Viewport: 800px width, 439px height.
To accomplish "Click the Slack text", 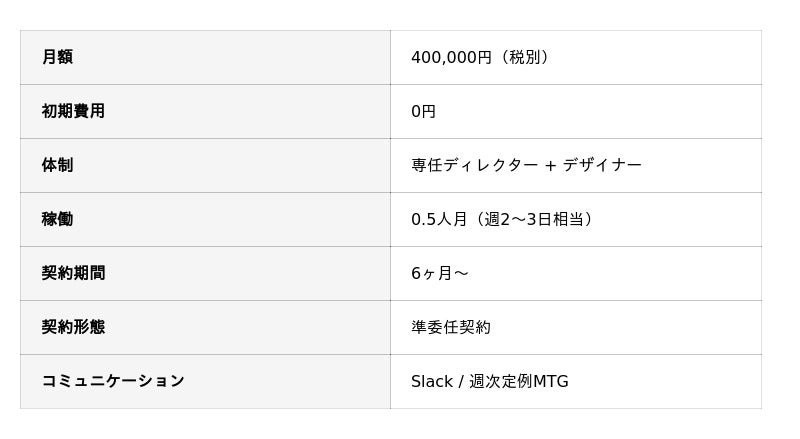I will click(x=431, y=382).
